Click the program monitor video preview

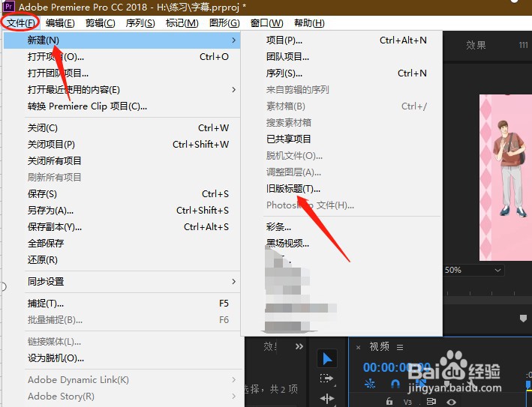coord(506,178)
